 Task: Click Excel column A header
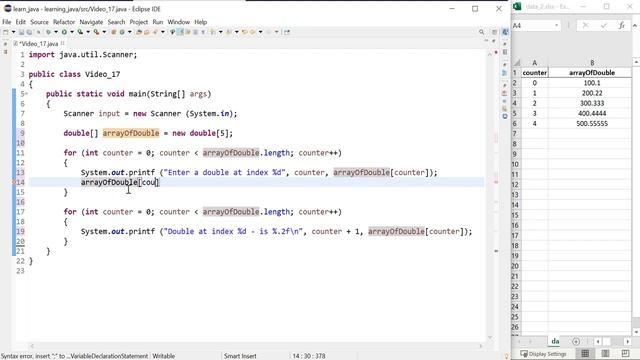pos(534,62)
